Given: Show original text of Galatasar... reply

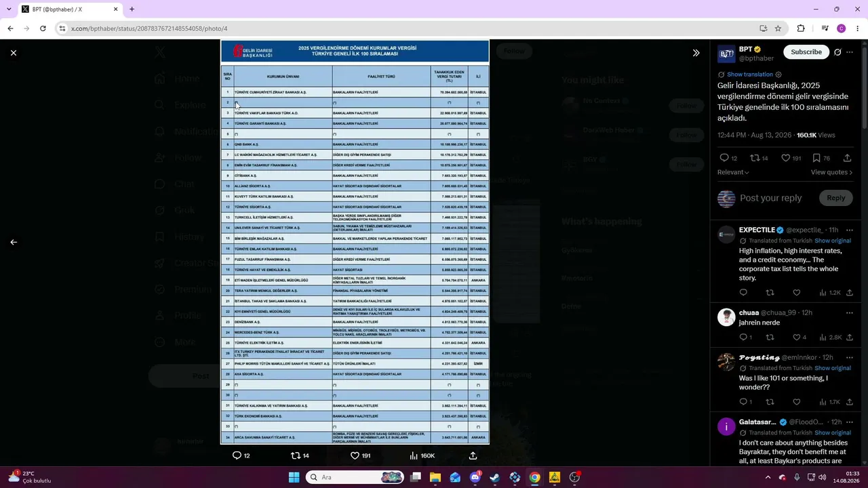Looking at the screenshot, I should click(833, 432).
